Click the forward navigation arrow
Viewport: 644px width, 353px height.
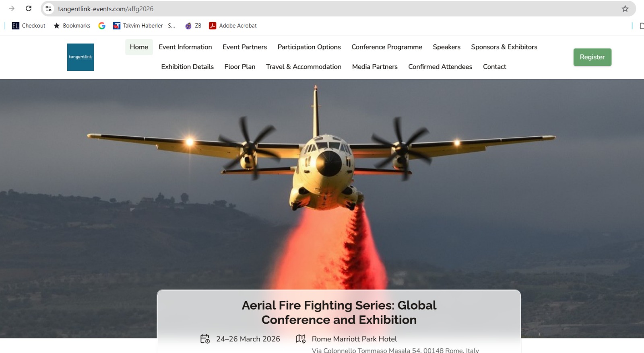click(12, 8)
